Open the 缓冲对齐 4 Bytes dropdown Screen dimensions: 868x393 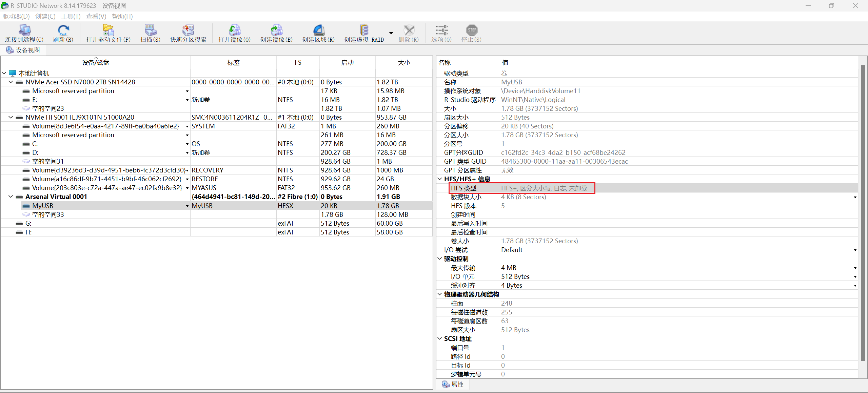click(855, 286)
